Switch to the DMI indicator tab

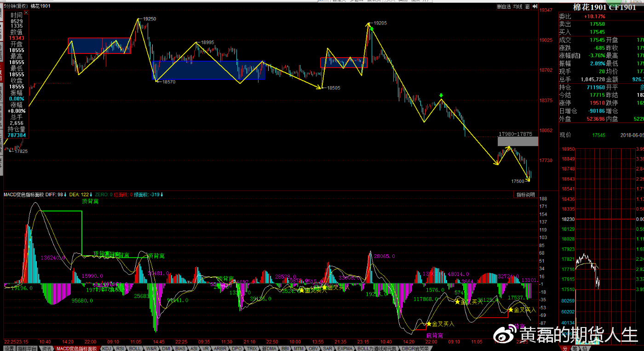(x=166, y=348)
